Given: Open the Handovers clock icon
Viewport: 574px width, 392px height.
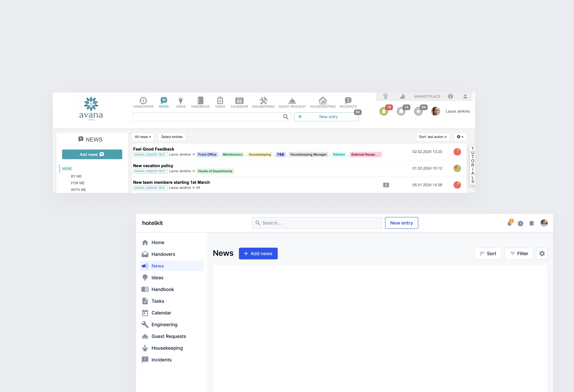Looking at the screenshot, I should 143,101.
